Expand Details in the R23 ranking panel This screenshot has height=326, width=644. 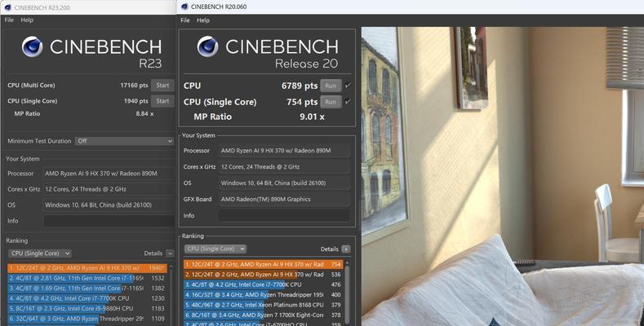170,253
